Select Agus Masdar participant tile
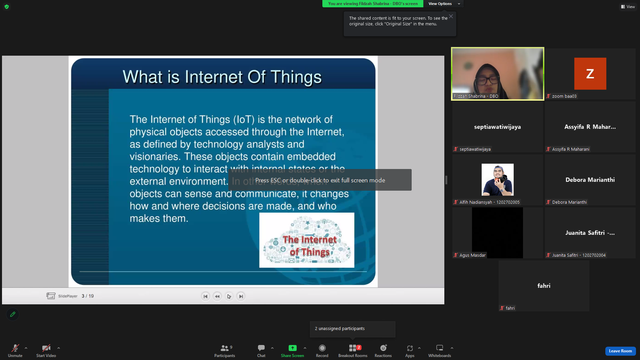Viewport: 640px width, 360px height. pyautogui.click(x=497, y=233)
